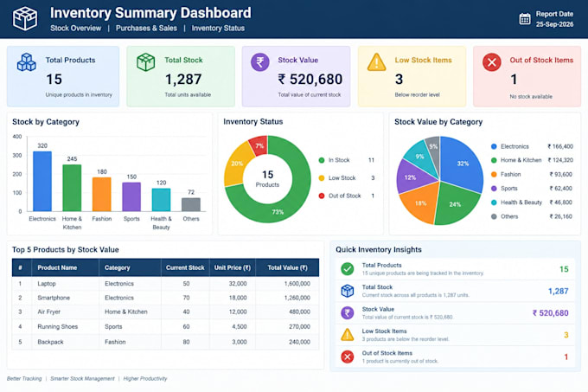The height and width of the screenshot is (392, 588).
Task: Click 1,287 value in Quick Insights
Action: [x=558, y=291]
